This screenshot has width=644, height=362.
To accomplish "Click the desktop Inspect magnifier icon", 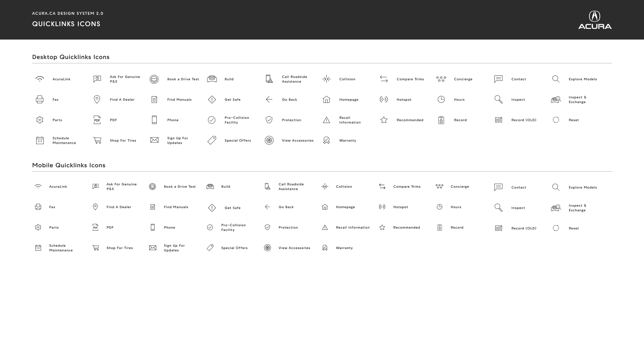I will pos(498,100).
